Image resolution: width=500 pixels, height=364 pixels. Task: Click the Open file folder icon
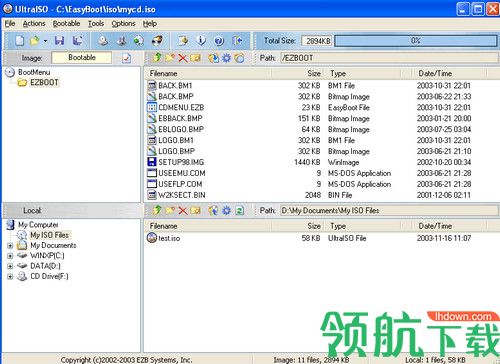pos(34,41)
